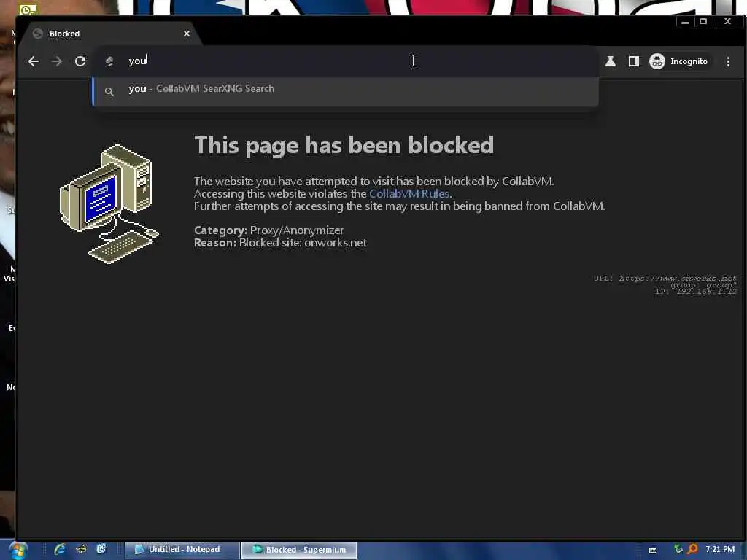
Task: Click the orange magnifier tray icon
Action: tap(692, 549)
